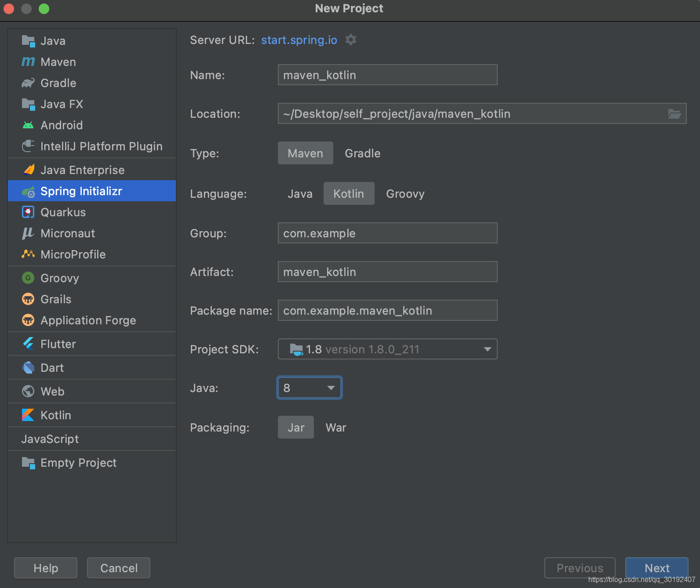Image resolution: width=700 pixels, height=588 pixels.
Task: Click the Previous button
Action: coord(580,568)
